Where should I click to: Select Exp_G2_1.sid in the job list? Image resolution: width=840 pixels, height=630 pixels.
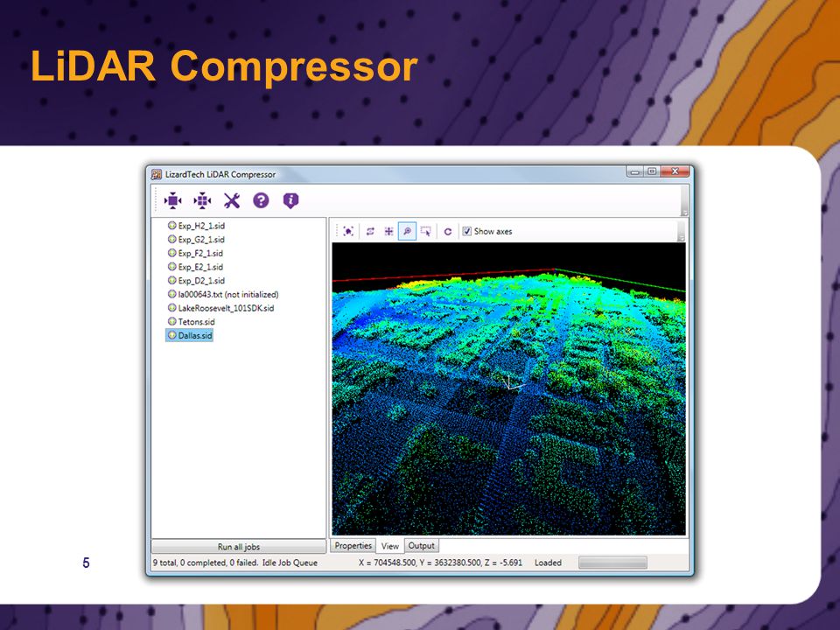196,240
